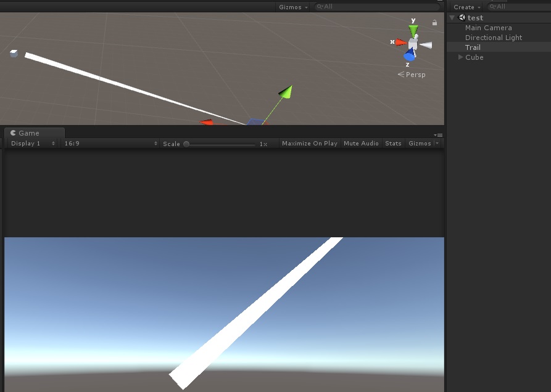This screenshot has height=392, width=551.
Task: Open the Gizmos menu in Scene toolbar
Action: [x=291, y=6]
